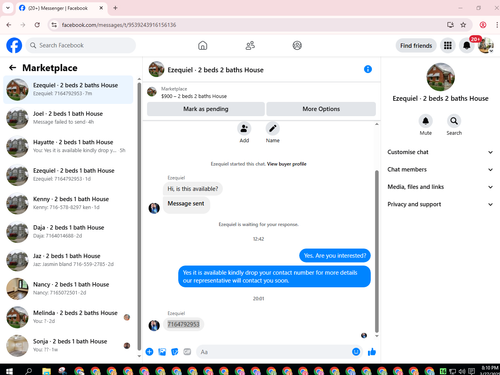Open Daja 2 beds 1 bath House chat

pyautogui.click(x=68, y=232)
